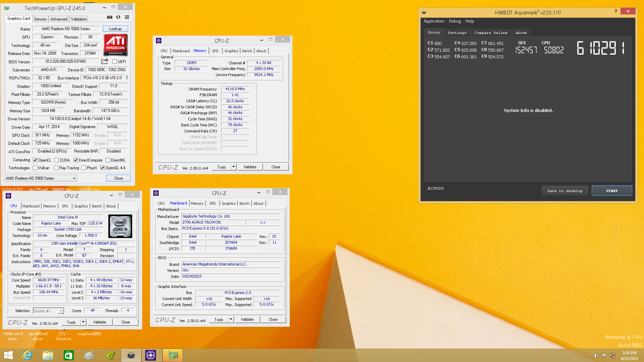644x362 pixels.
Task: Open 1080ti win8 driver desktop shortcut
Action: [13, 336]
